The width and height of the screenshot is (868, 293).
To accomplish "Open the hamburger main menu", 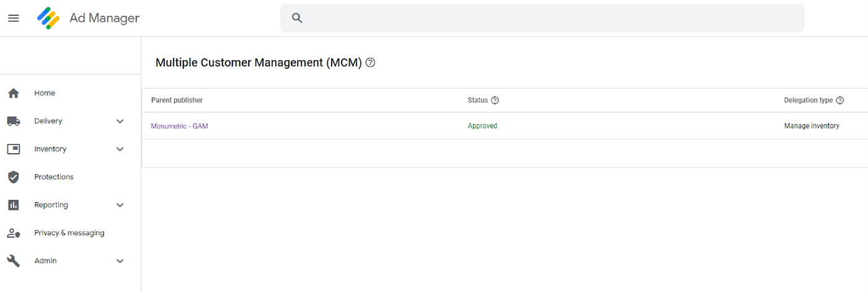I will point(14,18).
